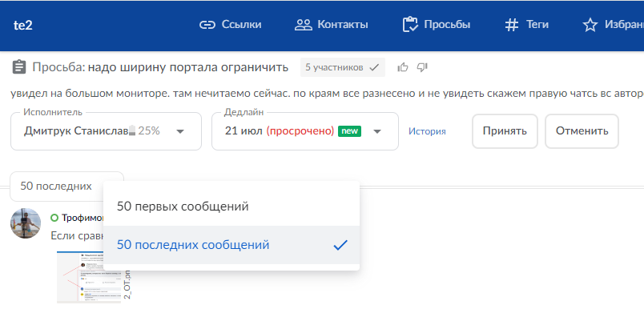Click the green new badge
This screenshot has width=644, height=317.
coord(349,131)
